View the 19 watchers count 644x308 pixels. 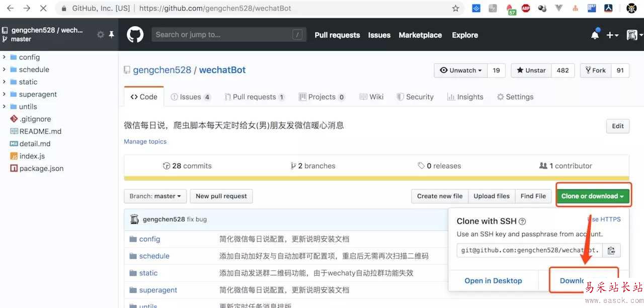tap(496, 70)
